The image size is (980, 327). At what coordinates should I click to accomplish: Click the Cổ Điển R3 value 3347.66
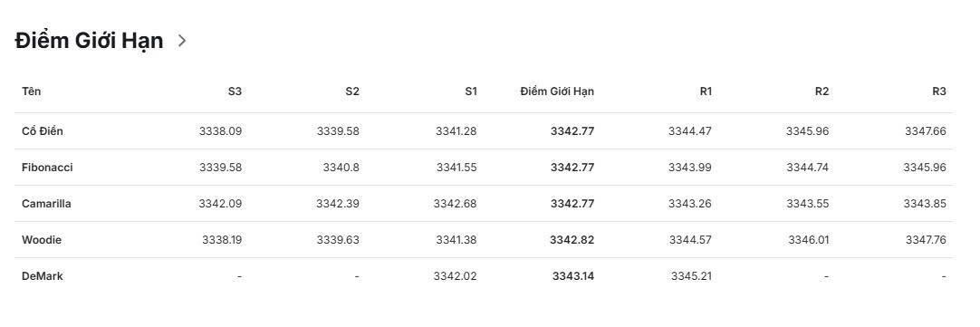(926, 131)
